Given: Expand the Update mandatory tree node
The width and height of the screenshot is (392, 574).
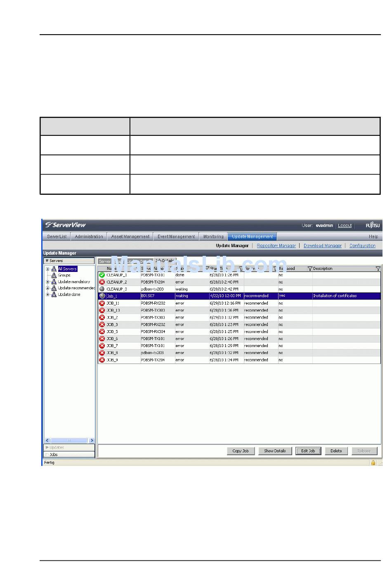Looking at the screenshot, I should [x=47, y=282].
